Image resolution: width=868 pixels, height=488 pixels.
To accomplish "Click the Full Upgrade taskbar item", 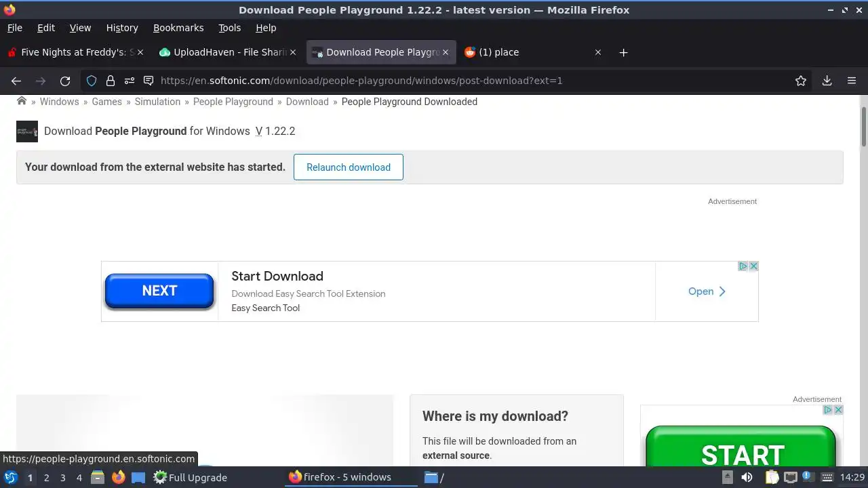I will pos(191,477).
